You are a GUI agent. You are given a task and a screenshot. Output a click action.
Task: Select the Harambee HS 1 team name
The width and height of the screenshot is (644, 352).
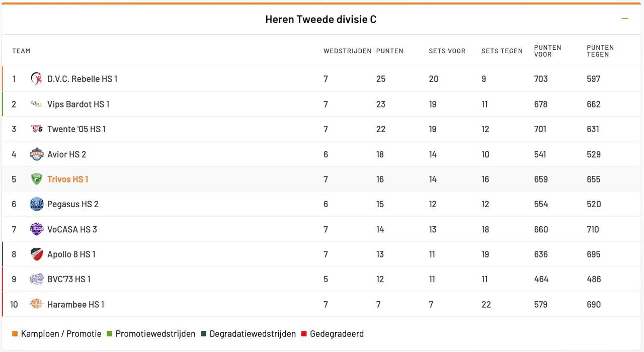(x=75, y=305)
